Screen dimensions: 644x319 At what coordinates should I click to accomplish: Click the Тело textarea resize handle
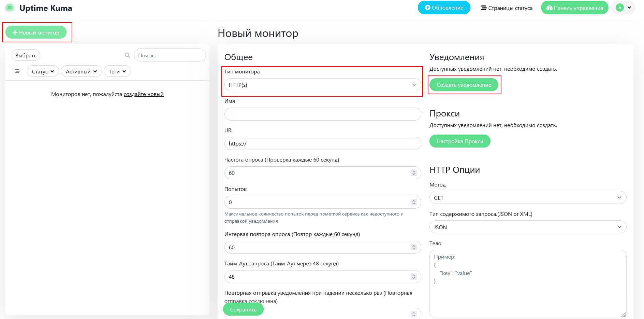(x=623, y=315)
